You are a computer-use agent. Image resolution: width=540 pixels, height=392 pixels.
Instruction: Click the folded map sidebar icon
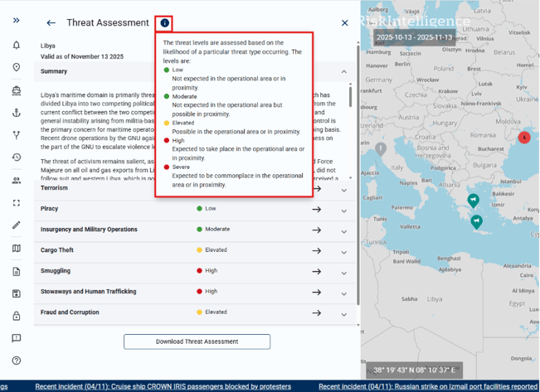point(17,248)
